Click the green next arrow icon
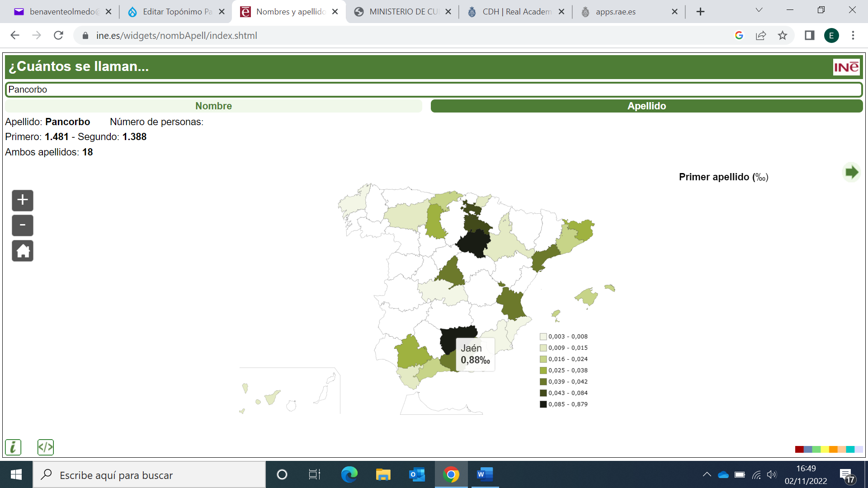Screen dimensions: 868x488 click(851, 172)
